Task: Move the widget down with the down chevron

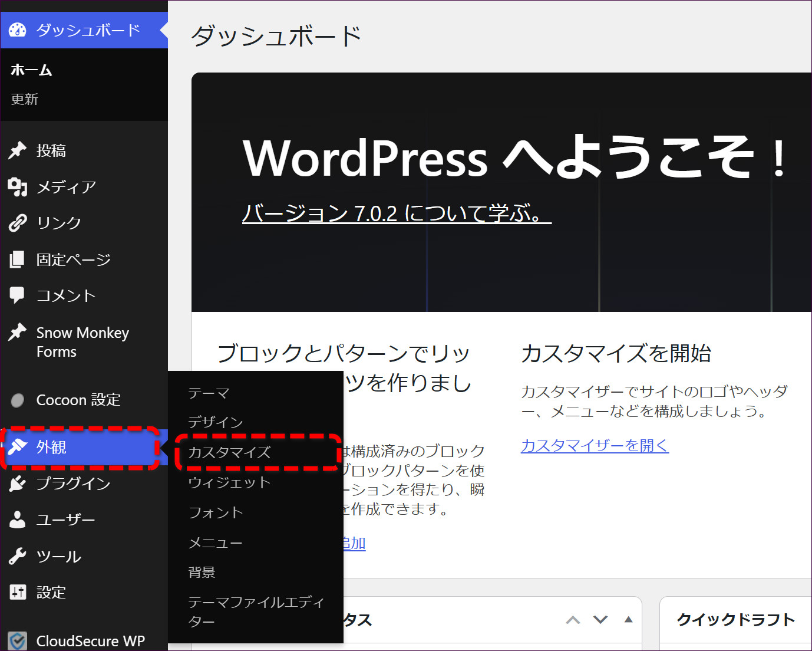Action: 600,620
